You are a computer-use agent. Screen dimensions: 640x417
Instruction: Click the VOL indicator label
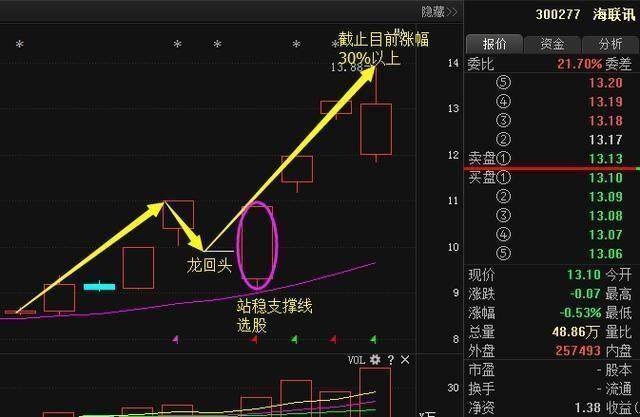point(356,360)
